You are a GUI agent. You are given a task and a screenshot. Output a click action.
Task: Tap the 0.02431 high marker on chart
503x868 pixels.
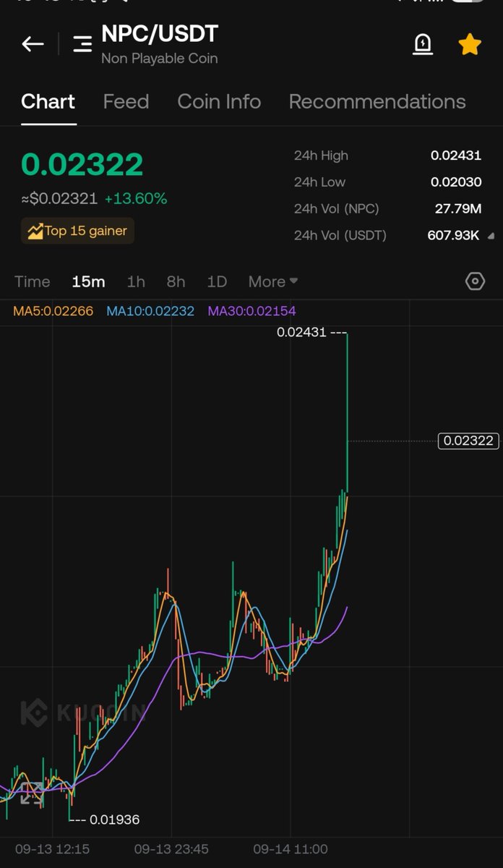(301, 333)
